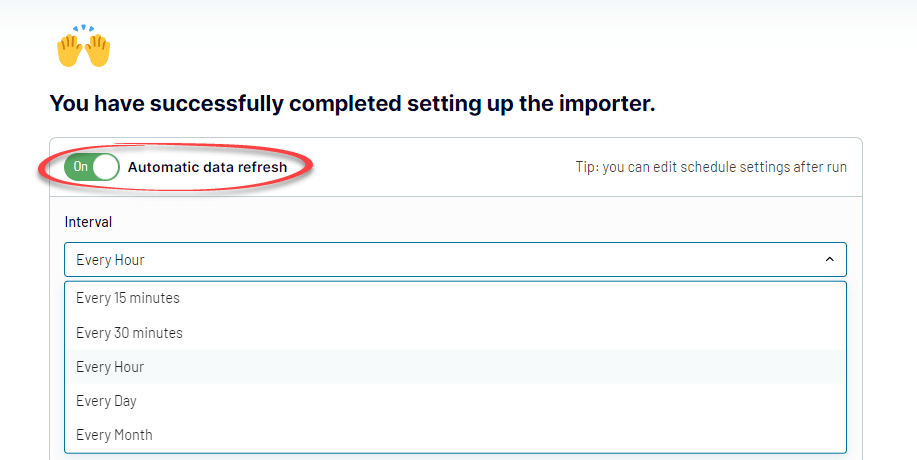This screenshot has height=460, width=917.
Task: Click the Interval field label
Action: coord(88,222)
